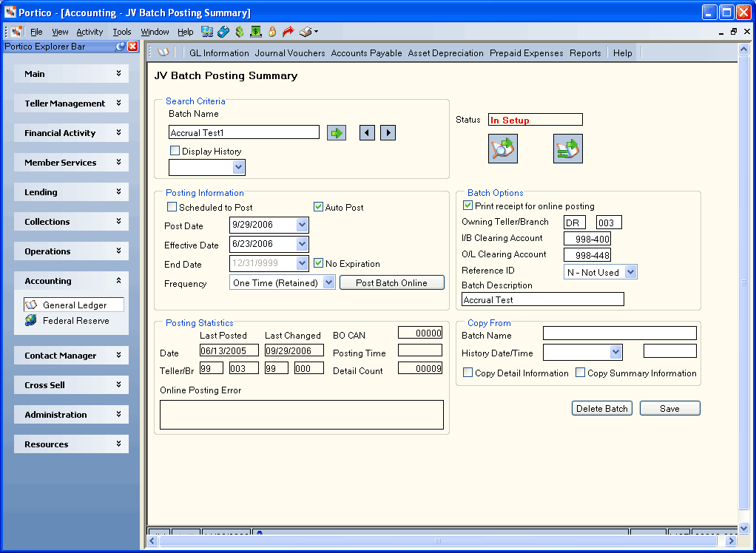Go to previous batch with left arrow
756x553 pixels.
point(367,132)
